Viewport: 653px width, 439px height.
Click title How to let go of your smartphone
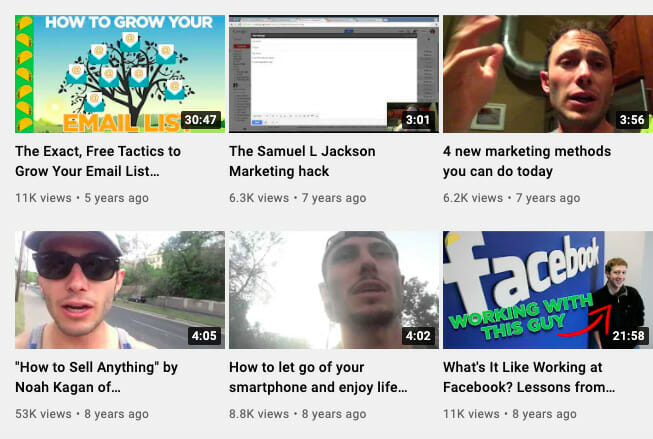(318, 377)
